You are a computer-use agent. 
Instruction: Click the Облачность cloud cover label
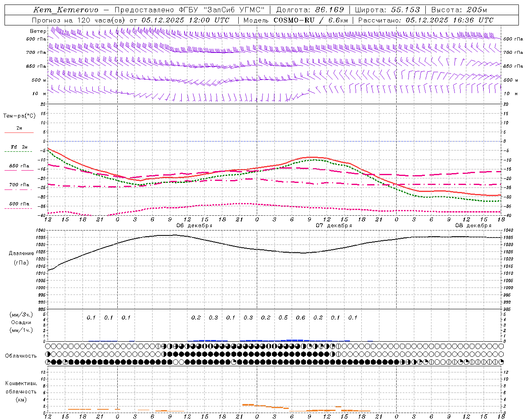(x=21, y=356)
